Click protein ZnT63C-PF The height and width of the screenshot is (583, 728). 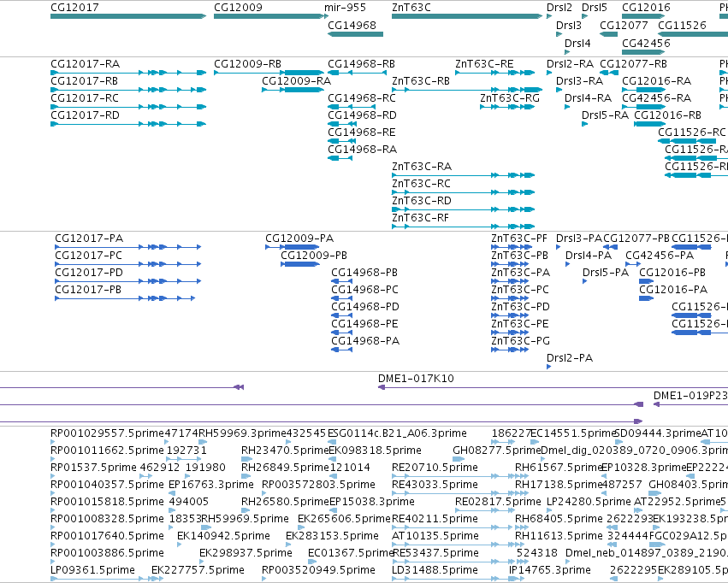[519, 238]
